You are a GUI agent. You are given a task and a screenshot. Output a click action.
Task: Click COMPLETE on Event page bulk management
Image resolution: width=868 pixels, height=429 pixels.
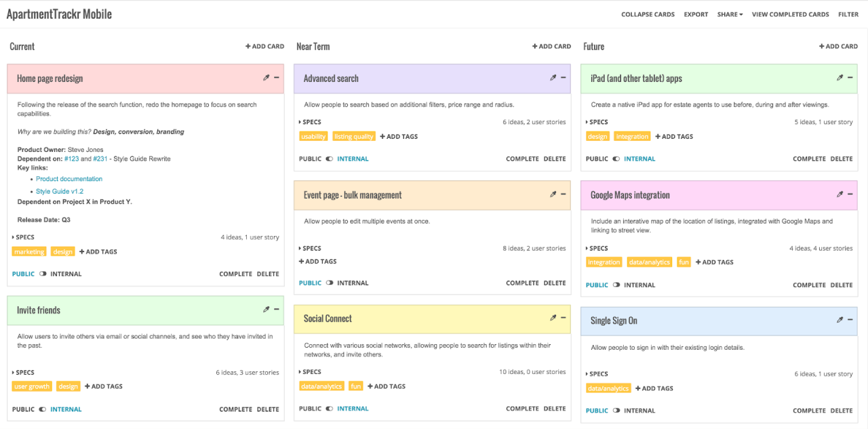click(x=522, y=283)
